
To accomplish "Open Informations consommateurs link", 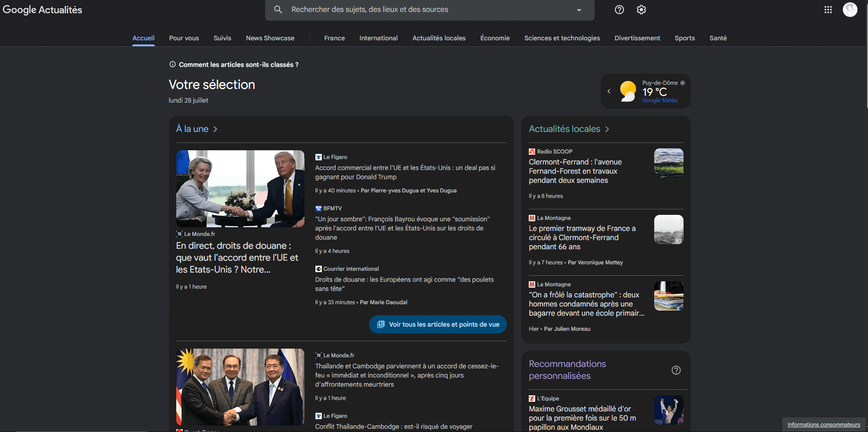I will click(x=824, y=425).
